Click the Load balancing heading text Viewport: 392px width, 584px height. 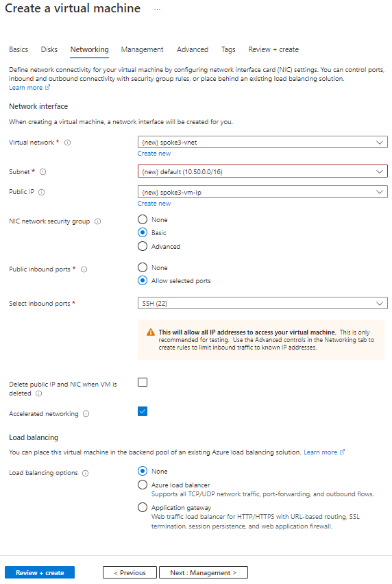[34, 437]
